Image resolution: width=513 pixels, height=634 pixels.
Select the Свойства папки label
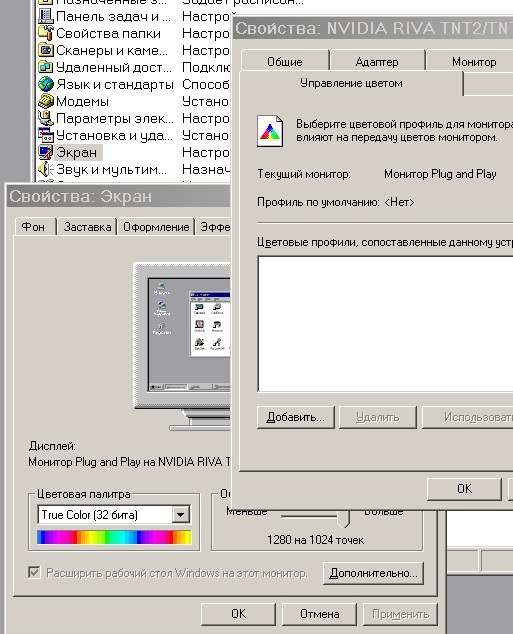(108, 34)
